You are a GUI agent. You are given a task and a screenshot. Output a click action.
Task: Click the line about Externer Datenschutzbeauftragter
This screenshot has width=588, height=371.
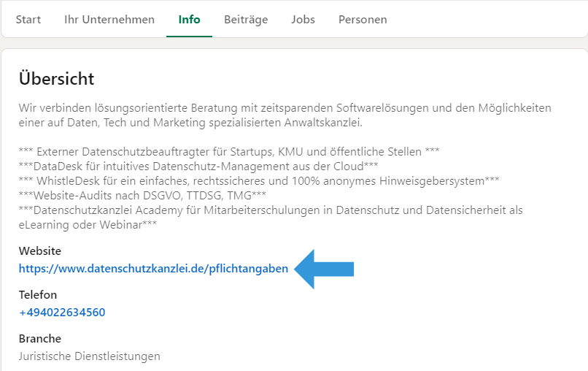point(229,152)
